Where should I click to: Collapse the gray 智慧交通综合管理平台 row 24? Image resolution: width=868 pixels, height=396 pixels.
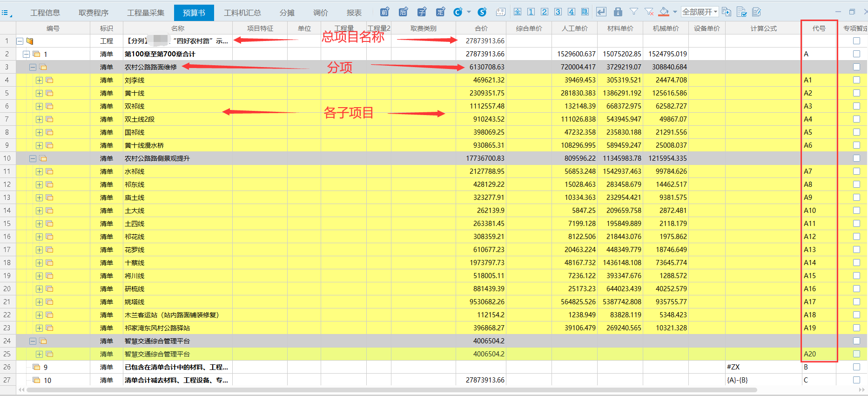click(33, 341)
